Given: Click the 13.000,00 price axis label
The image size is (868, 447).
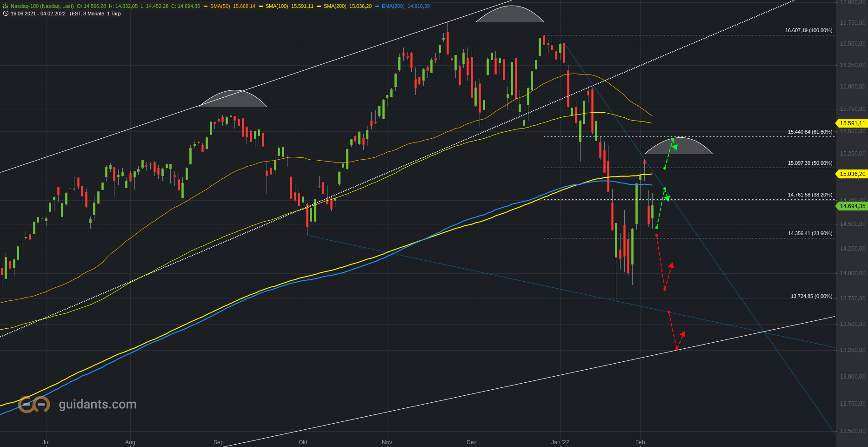Looking at the screenshot, I should pyautogui.click(x=853, y=377).
